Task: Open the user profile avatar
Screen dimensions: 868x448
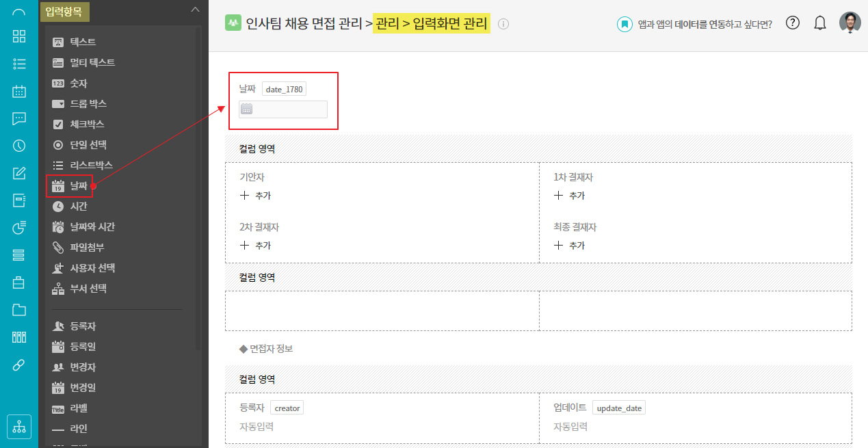Action: click(x=850, y=23)
